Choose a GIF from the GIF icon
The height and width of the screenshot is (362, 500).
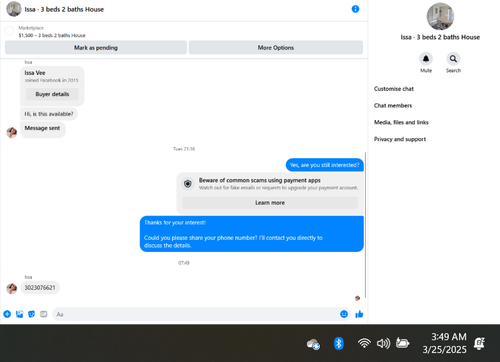click(x=44, y=314)
